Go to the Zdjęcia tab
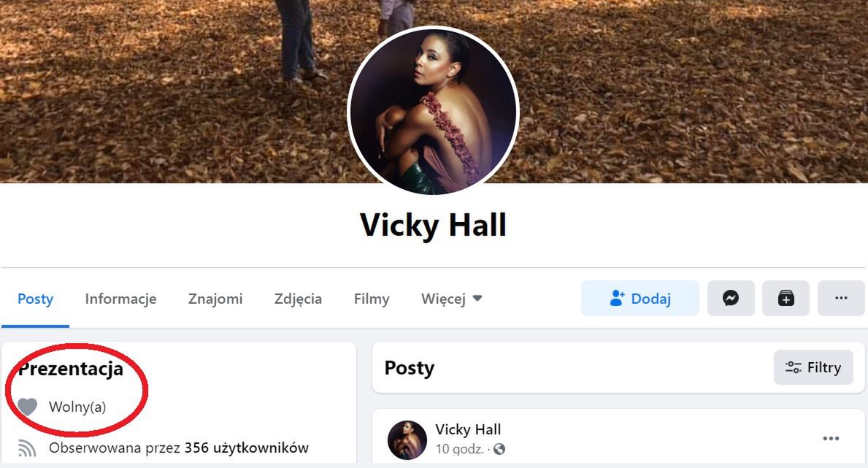868x468 pixels. (x=298, y=299)
